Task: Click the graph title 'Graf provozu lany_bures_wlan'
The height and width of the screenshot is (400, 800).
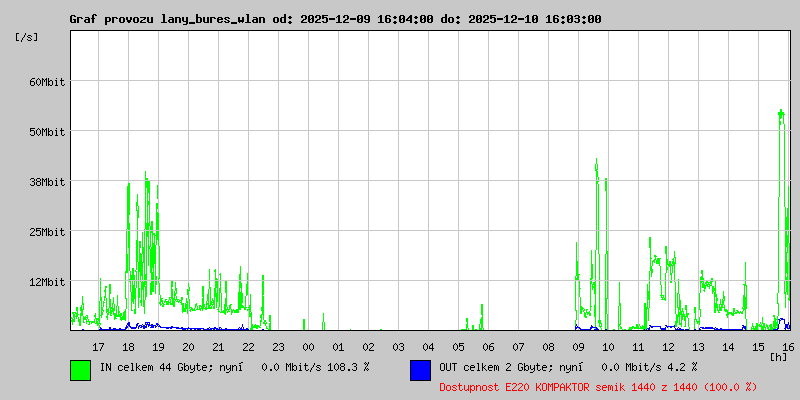Action: (167, 19)
